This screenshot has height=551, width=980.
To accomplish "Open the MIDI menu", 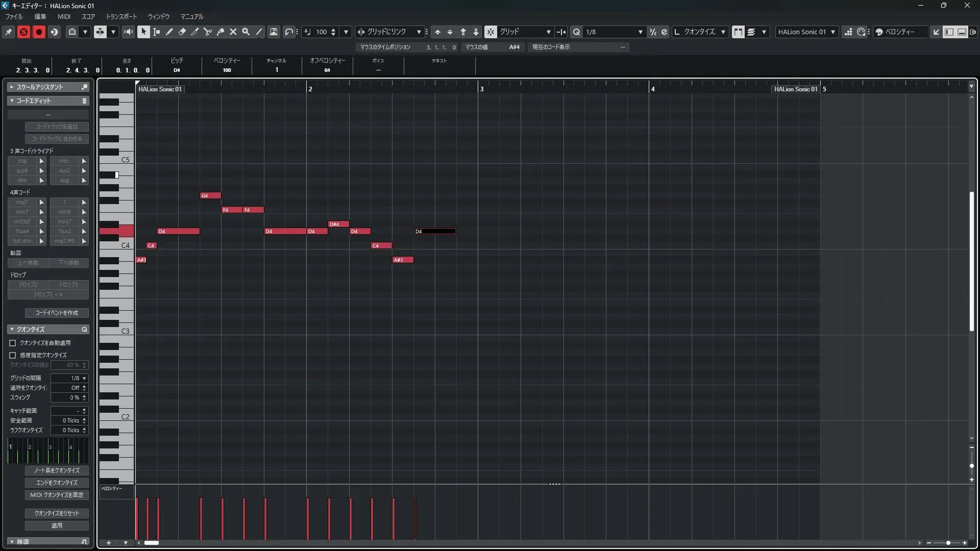I will (x=64, y=16).
